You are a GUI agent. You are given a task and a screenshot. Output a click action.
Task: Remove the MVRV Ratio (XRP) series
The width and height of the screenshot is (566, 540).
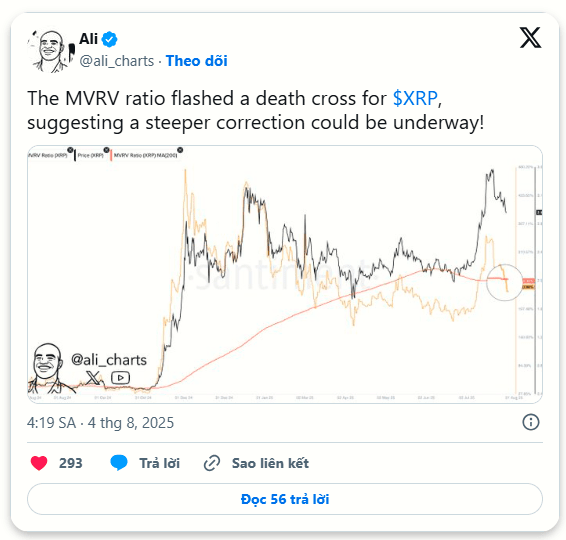(70, 150)
